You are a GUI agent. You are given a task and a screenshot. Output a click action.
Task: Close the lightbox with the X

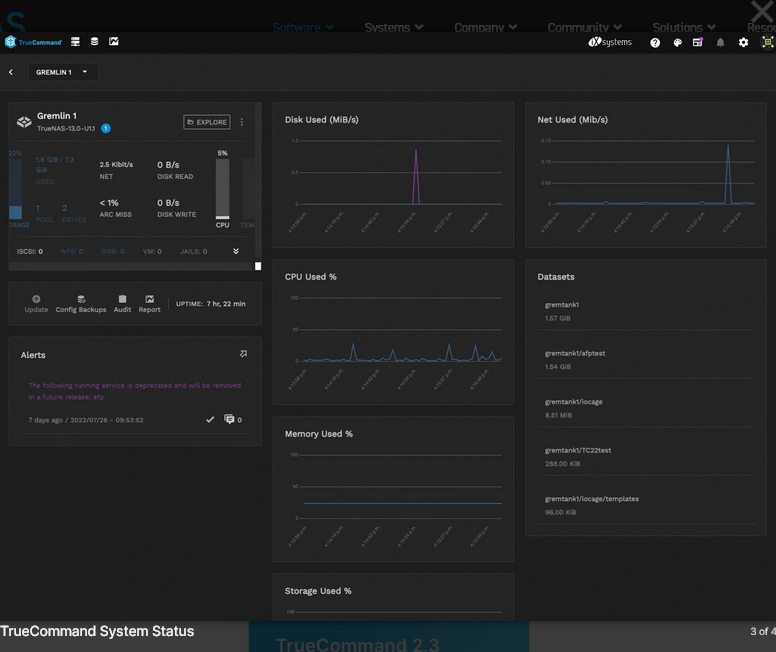[x=762, y=11]
